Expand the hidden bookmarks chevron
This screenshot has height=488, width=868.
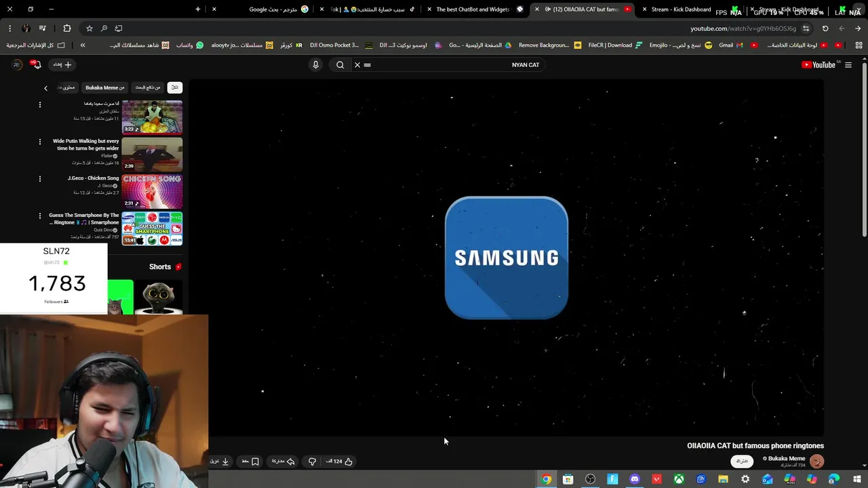coord(83,45)
